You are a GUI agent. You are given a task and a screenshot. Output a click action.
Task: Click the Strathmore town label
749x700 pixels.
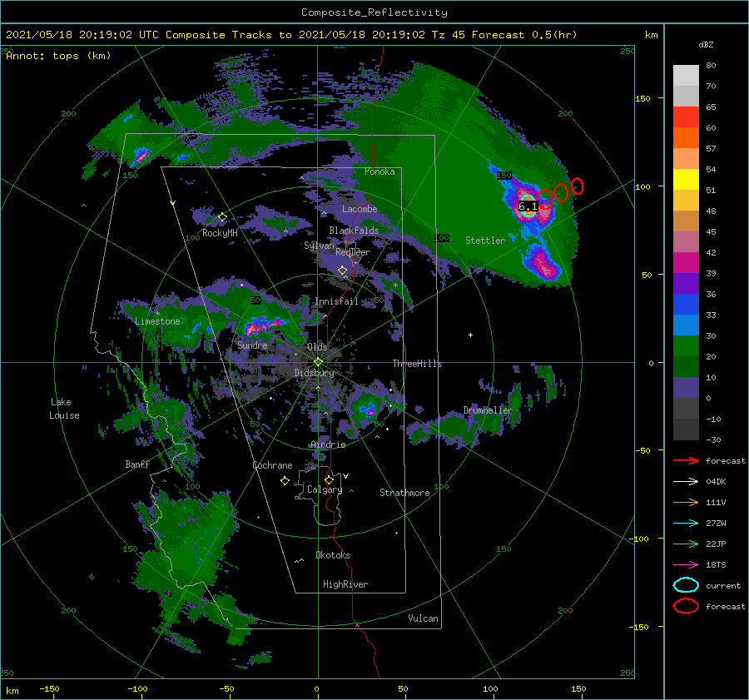(404, 493)
